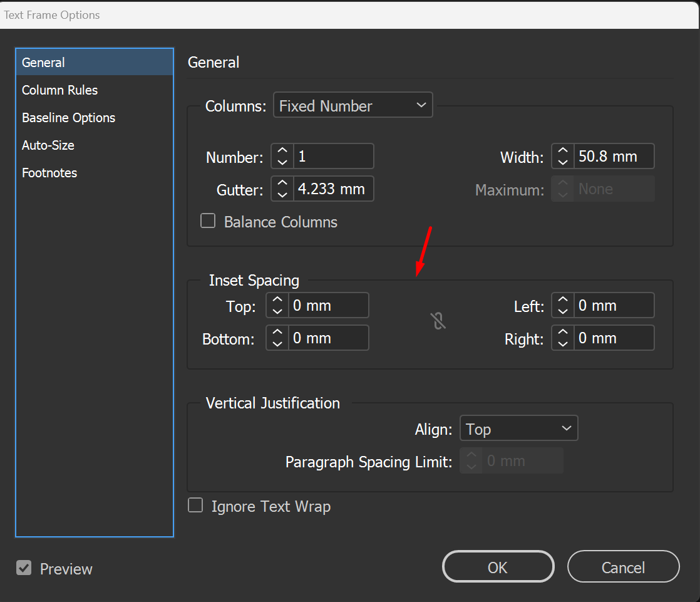Enable the Balance Columns checkbox
The width and height of the screenshot is (700, 602).
tap(208, 221)
